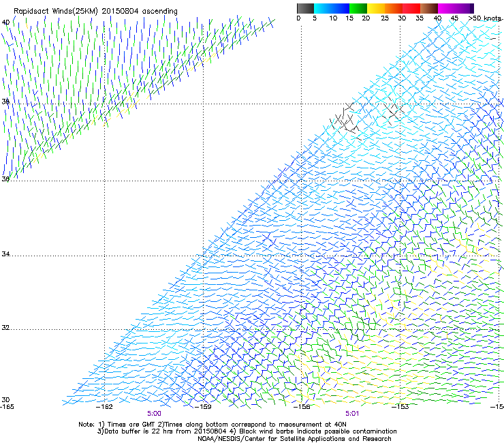Click the 'Times are GMT' note line
The width and height of the screenshot is (504, 443).
[212, 425]
